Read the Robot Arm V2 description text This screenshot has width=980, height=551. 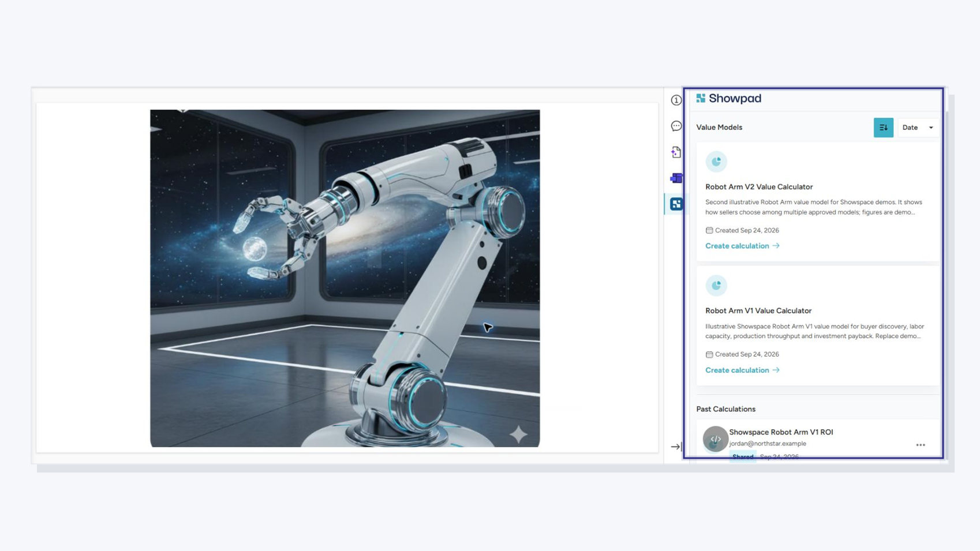(814, 207)
